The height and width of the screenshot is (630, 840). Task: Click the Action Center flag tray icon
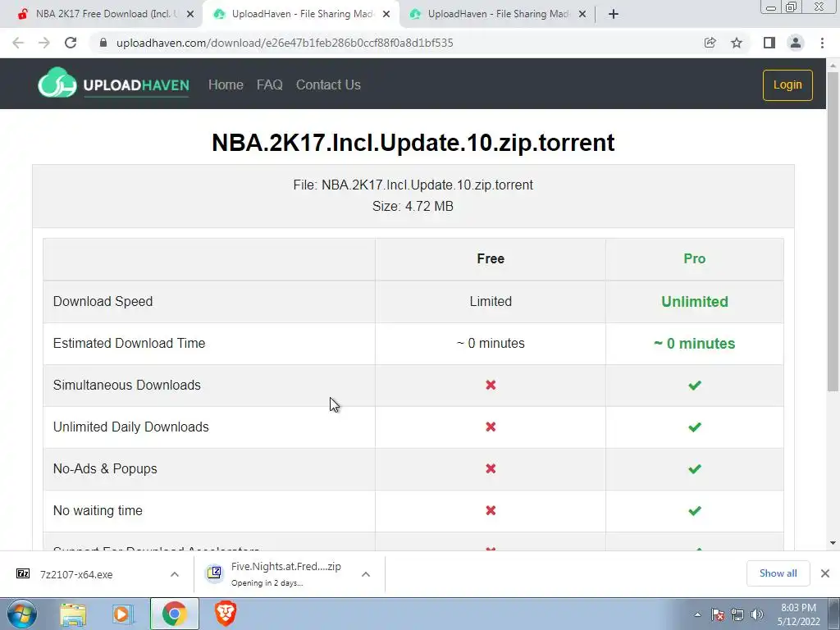[718, 614]
